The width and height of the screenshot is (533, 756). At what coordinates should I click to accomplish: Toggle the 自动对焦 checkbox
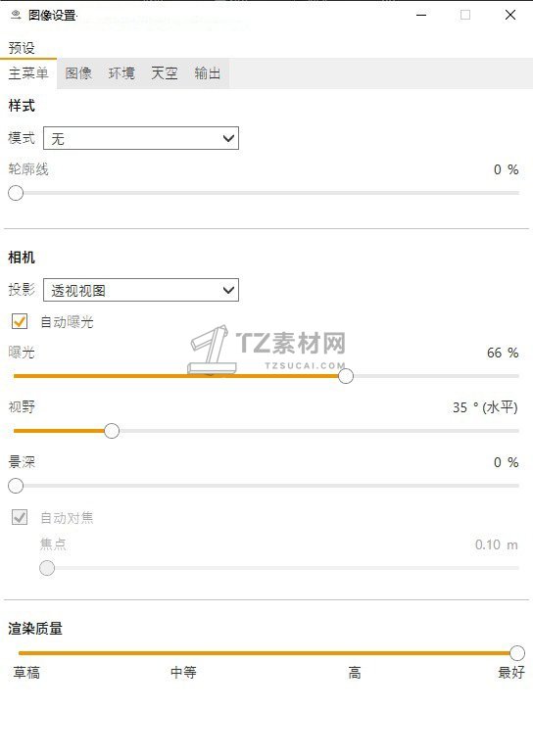(x=20, y=517)
